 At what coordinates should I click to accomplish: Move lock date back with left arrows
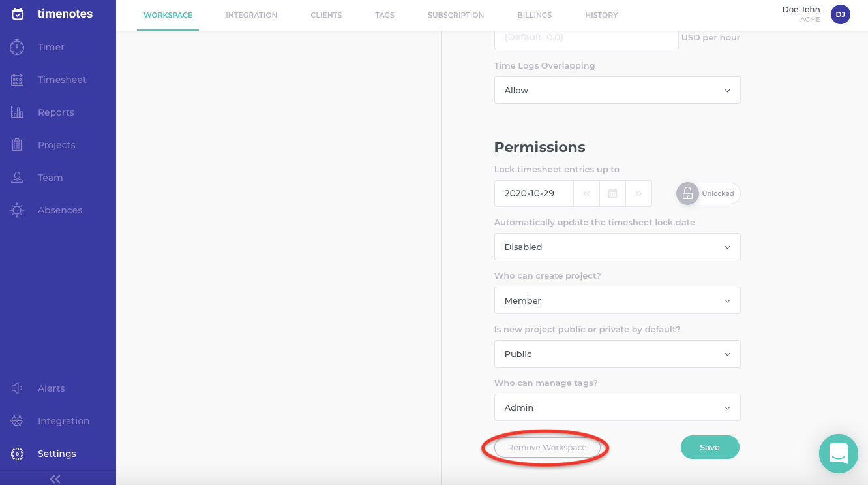587,194
